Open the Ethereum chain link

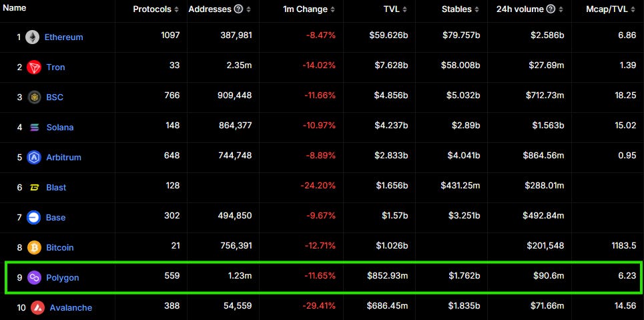[63, 37]
